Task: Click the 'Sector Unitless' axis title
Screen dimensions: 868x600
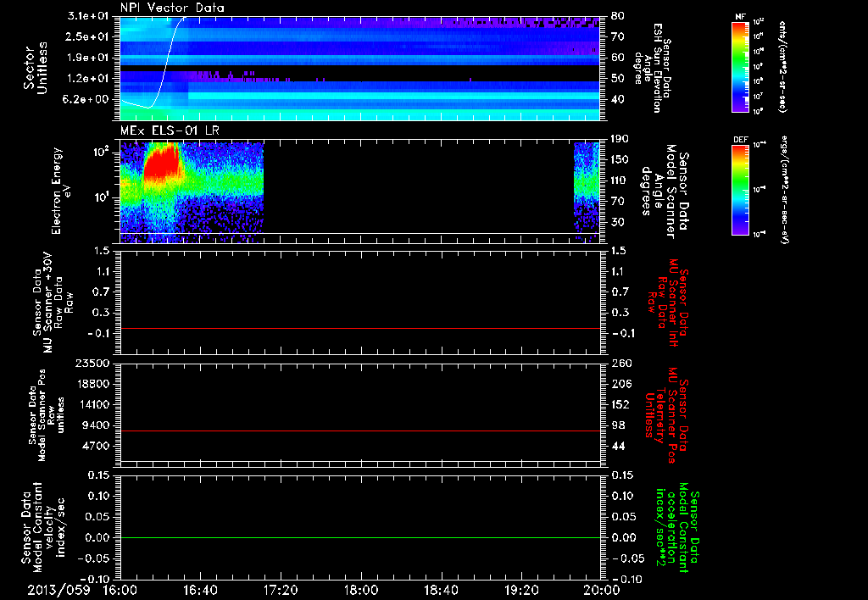Action: [x=36, y=68]
